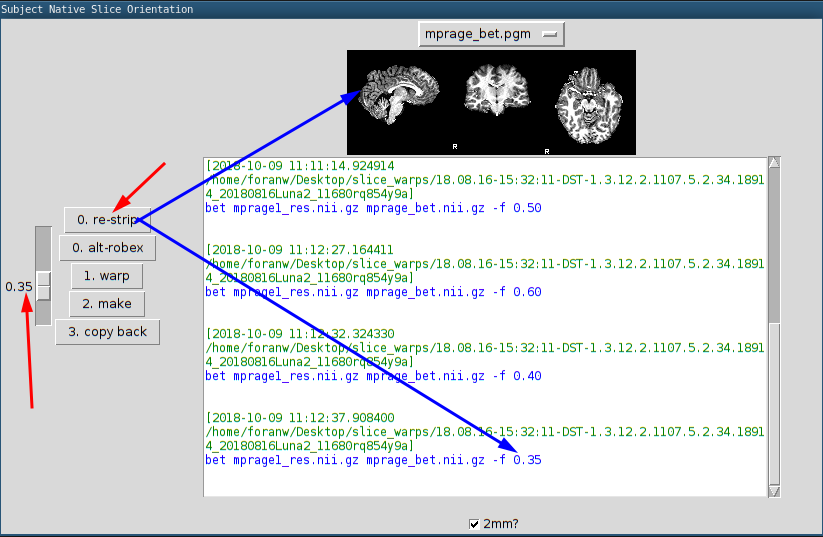The image size is (823, 537).
Task: Run the 0. alt-robex step
Action: [107, 247]
